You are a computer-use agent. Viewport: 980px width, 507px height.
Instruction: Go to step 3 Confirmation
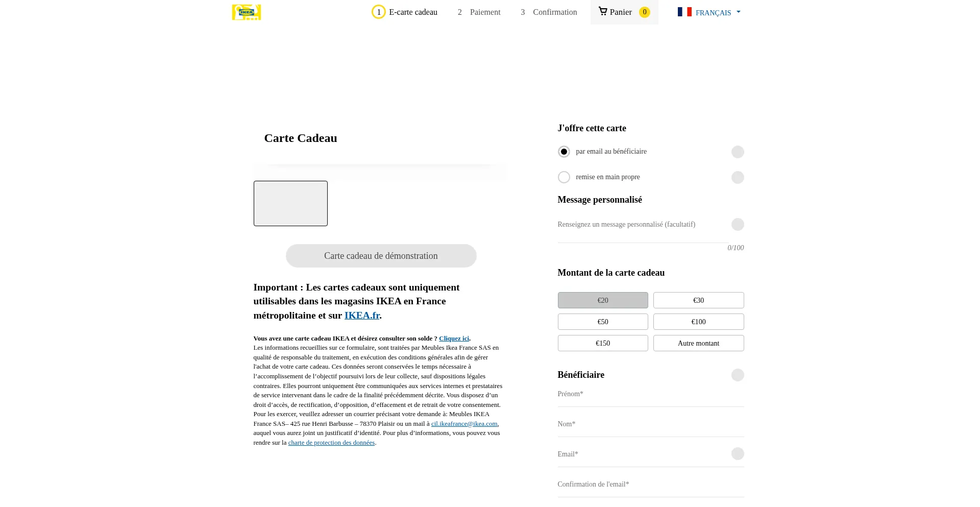[549, 12]
